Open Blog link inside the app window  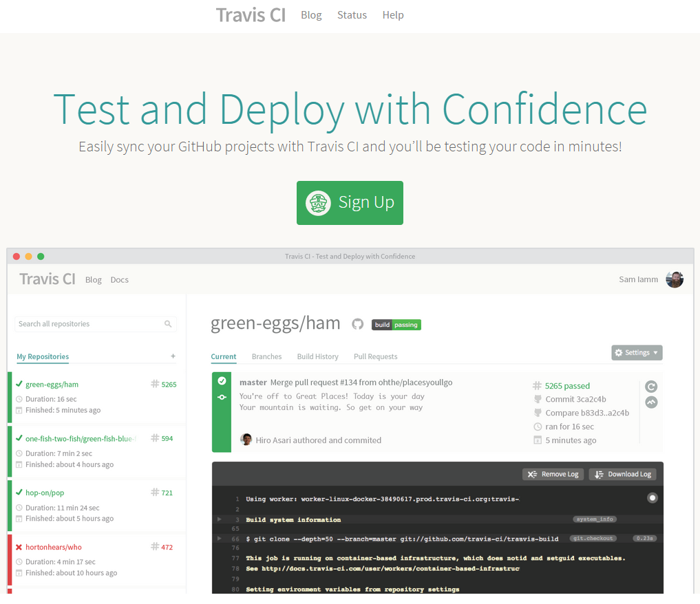coord(94,280)
